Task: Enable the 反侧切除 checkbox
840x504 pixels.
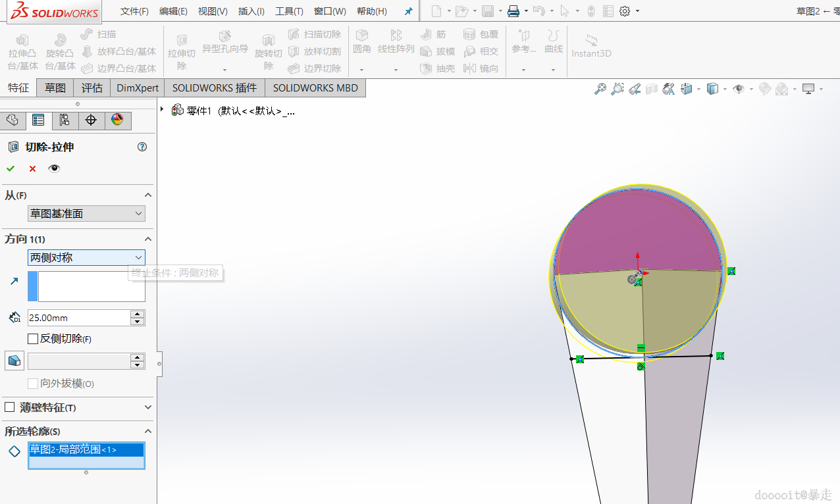Action: tap(33, 339)
